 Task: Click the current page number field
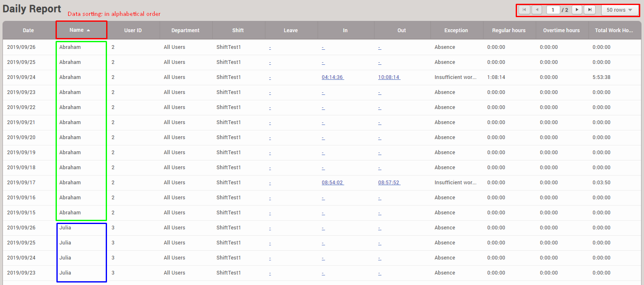(553, 10)
